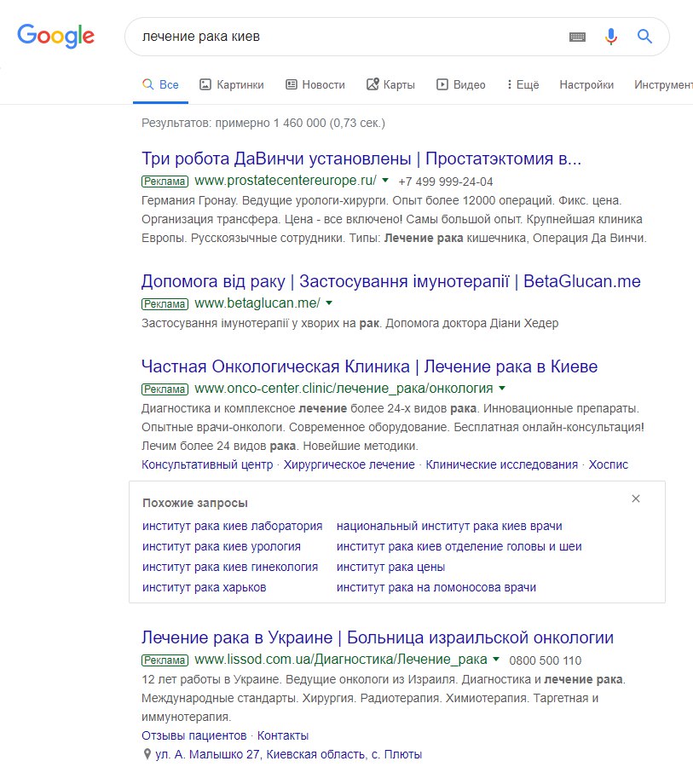The height and width of the screenshot is (784, 693).
Task: Click www.betaglucan.me/ URL text
Action: click(257, 303)
